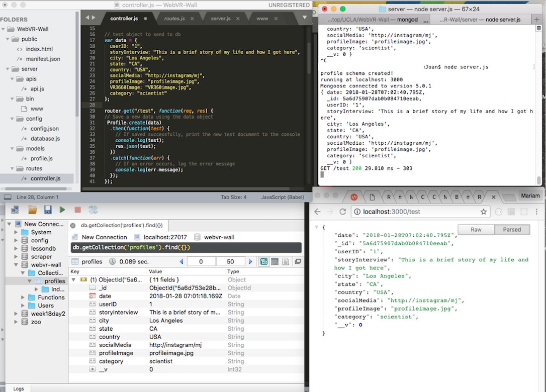Switch results to table view mode icon
Screen dimensions: 546x392
point(275,261)
